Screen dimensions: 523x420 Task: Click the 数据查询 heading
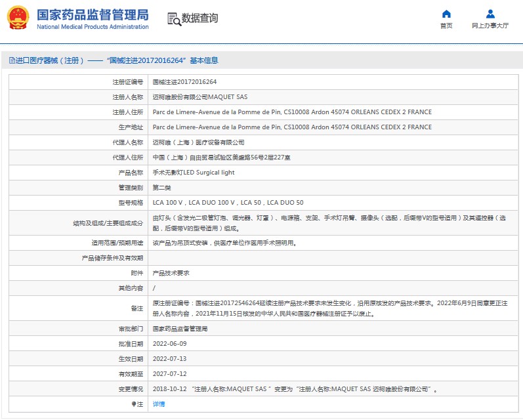[x=199, y=18]
